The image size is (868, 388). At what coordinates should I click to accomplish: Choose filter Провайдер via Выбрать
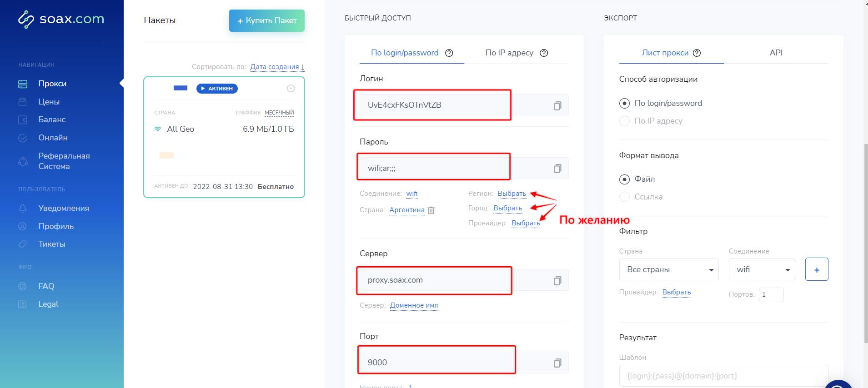(x=677, y=292)
